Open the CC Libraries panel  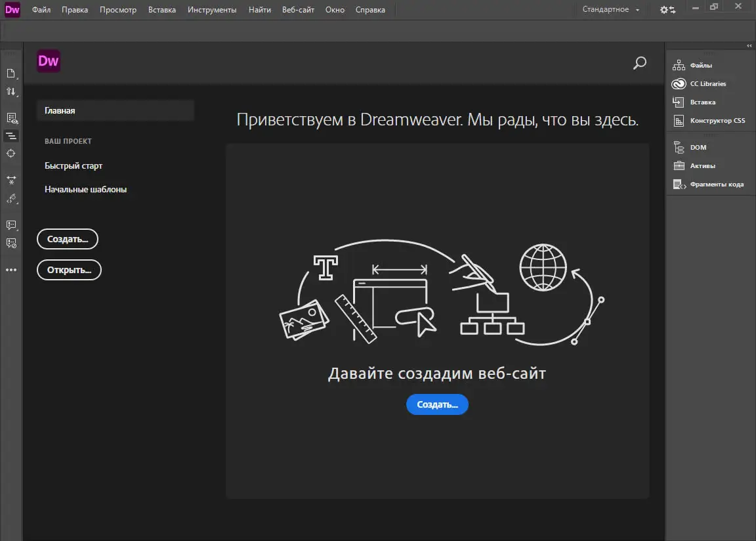pyautogui.click(x=707, y=83)
